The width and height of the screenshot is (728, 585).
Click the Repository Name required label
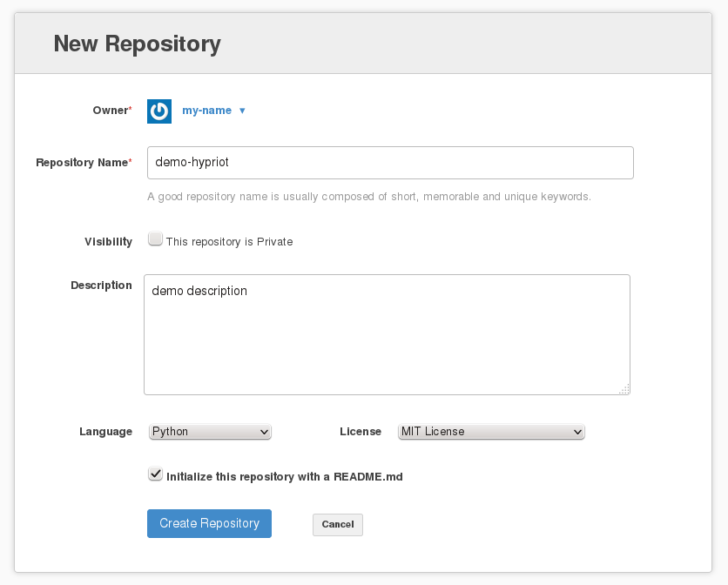point(83,162)
